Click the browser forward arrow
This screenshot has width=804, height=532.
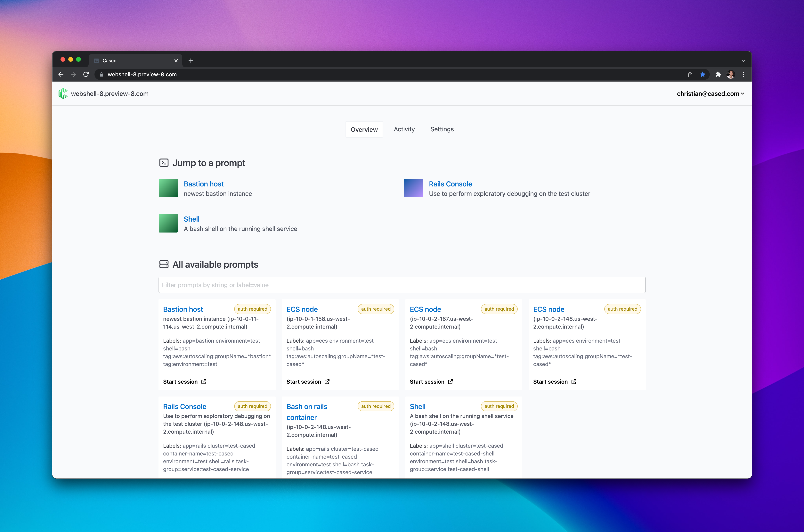(x=73, y=74)
